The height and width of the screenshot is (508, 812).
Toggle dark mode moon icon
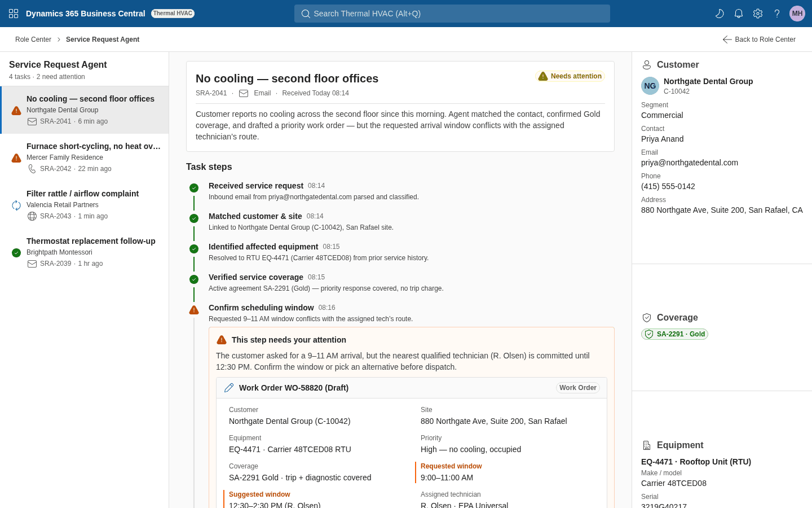click(720, 14)
